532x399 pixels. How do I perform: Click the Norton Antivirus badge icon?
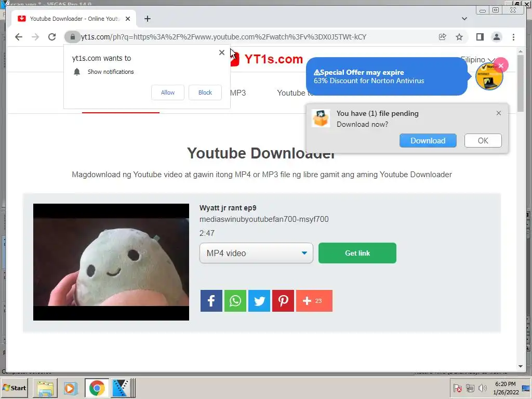point(489,77)
